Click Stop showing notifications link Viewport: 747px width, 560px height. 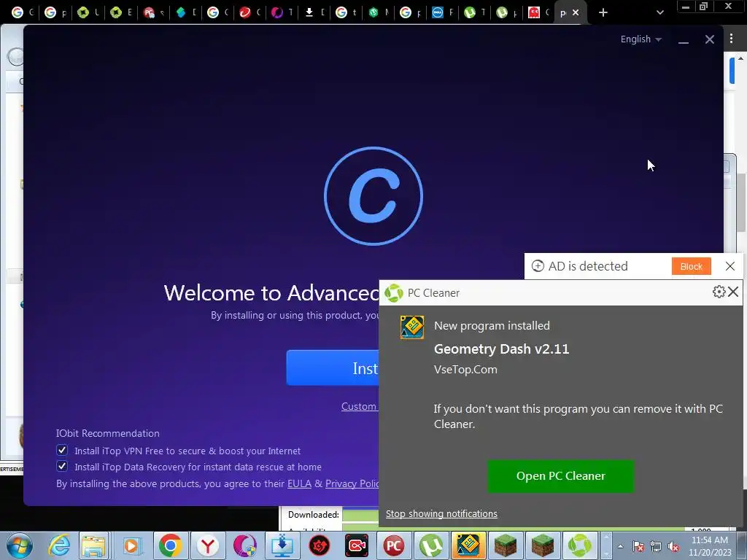441,513
